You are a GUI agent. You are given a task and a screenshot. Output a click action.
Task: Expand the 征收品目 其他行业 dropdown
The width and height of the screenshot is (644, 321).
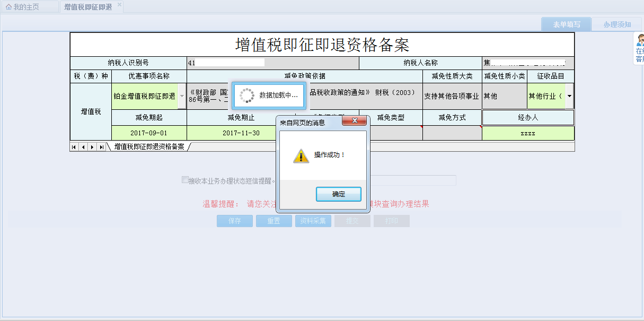point(570,96)
